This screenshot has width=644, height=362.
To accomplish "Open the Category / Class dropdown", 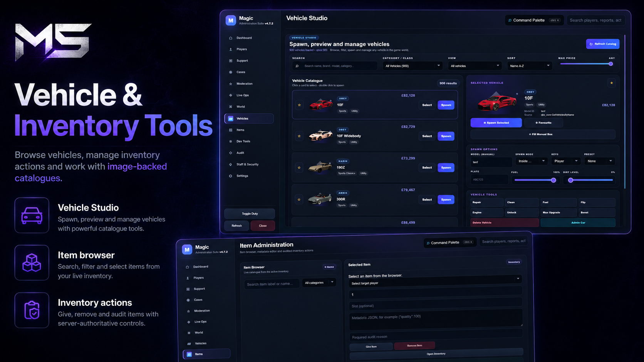I will tap(413, 66).
